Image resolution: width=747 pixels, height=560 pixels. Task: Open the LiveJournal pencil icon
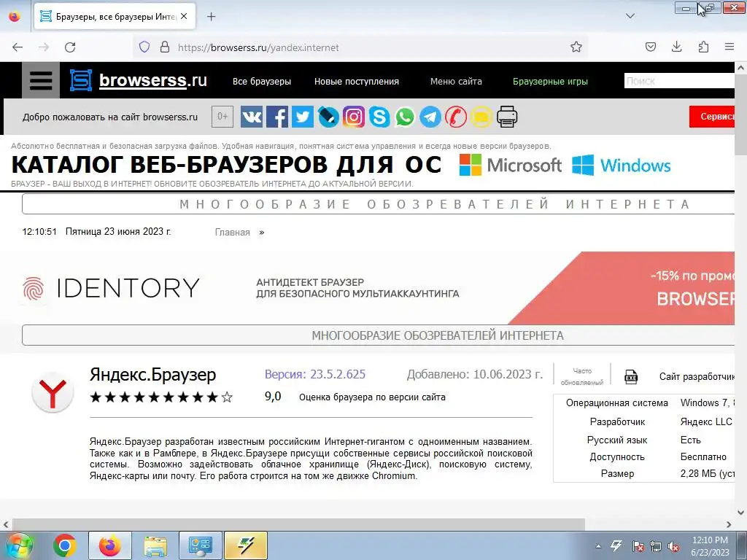point(328,117)
